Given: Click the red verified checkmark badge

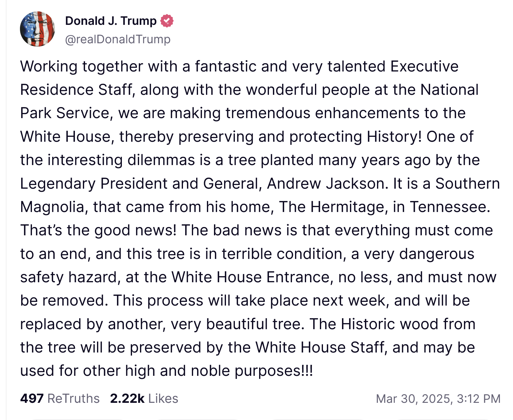Looking at the screenshot, I should pyautogui.click(x=167, y=21).
